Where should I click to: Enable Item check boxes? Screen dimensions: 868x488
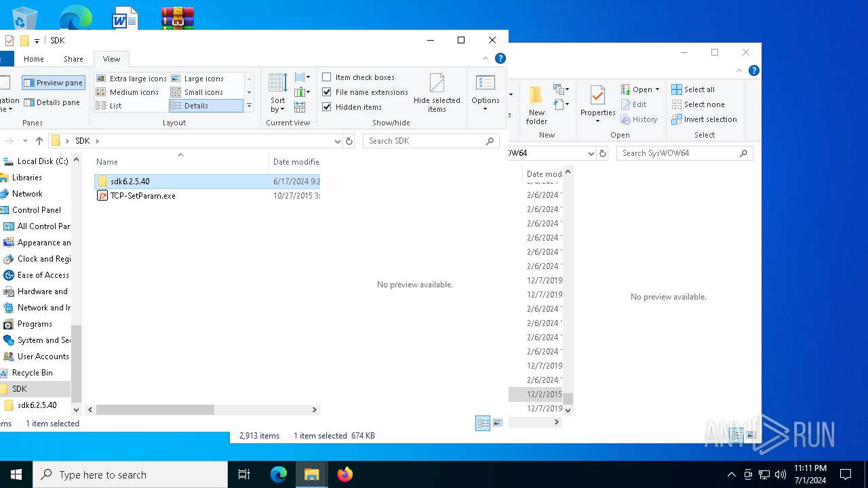[358, 77]
